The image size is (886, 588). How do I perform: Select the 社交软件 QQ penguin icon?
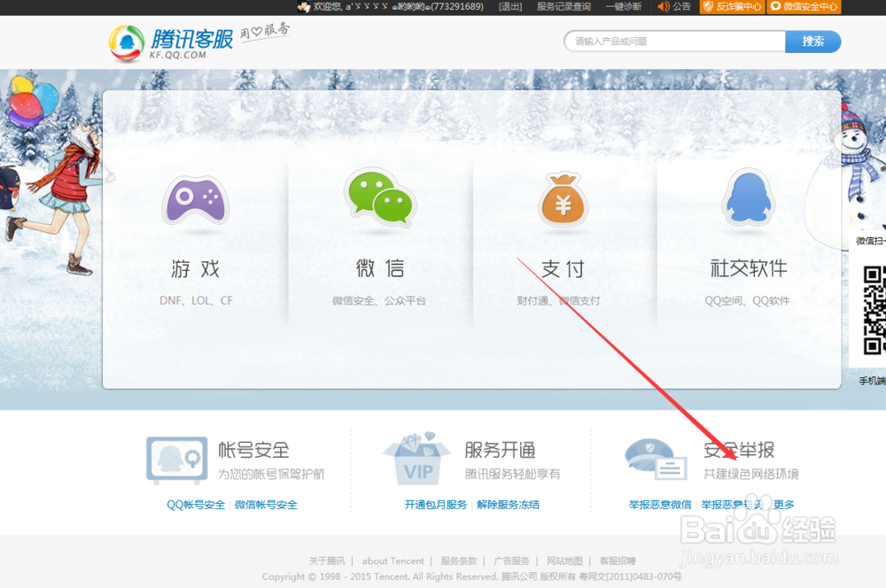pyautogui.click(x=748, y=198)
